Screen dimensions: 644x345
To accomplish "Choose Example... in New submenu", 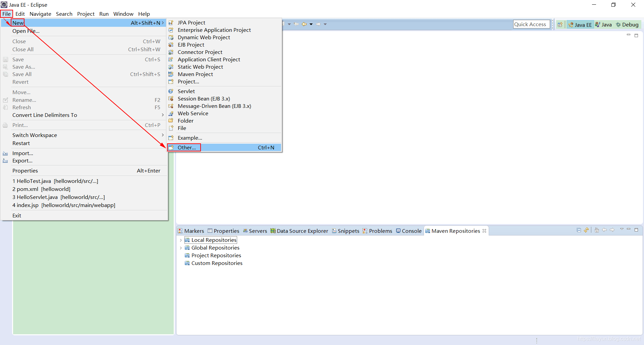I will tap(224, 138).
